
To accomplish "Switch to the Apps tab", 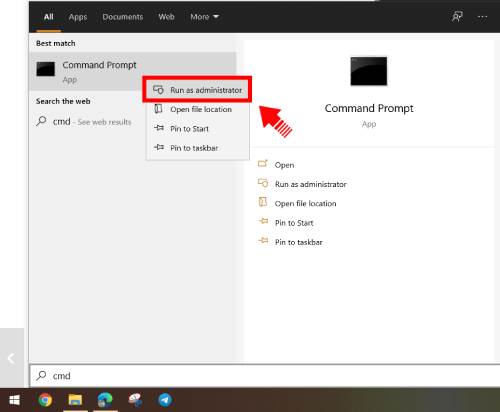I will (x=78, y=17).
